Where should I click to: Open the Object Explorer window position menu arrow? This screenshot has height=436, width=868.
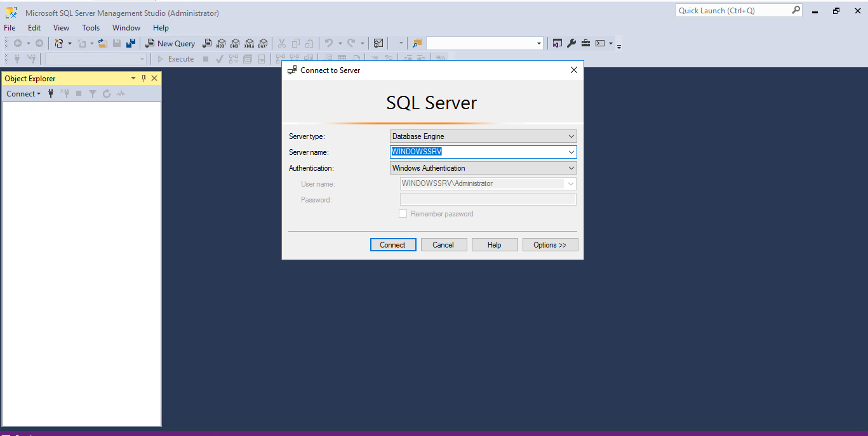click(133, 78)
